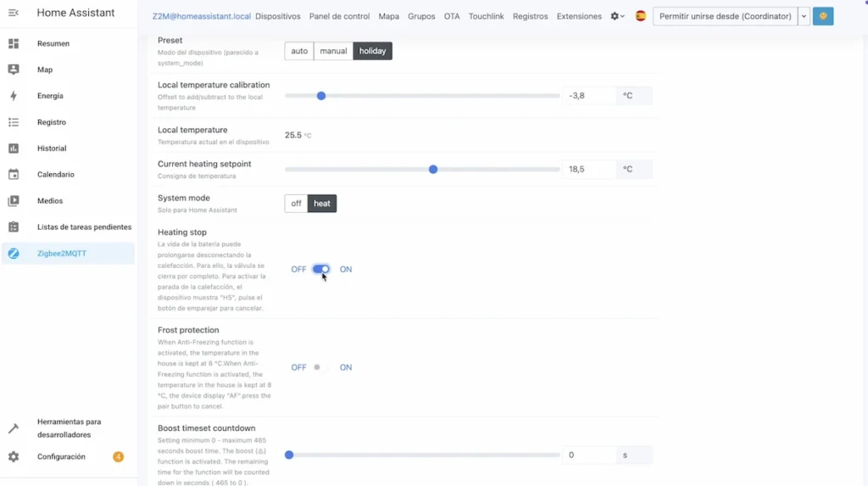Edit the heating setpoint field 18,5

point(589,169)
